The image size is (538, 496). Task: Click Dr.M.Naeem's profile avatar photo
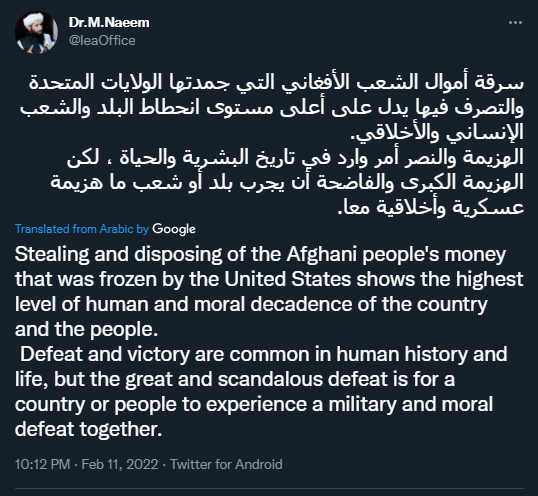(36, 33)
